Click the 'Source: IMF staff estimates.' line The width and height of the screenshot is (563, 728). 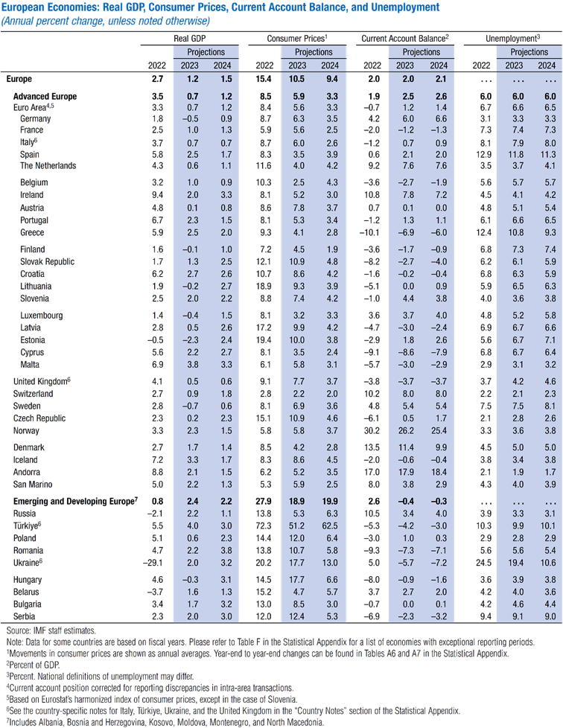51,631
